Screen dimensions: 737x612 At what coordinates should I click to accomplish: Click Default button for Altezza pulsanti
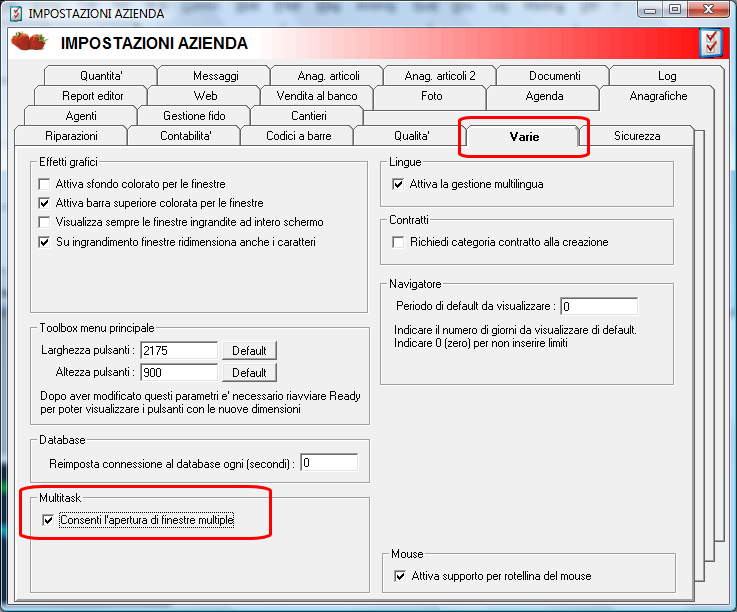click(x=249, y=373)
